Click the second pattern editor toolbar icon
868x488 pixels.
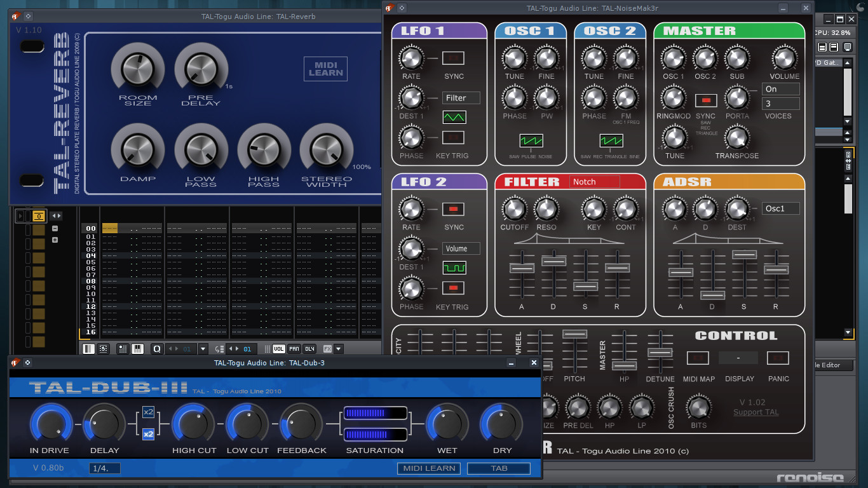[104, 349]
